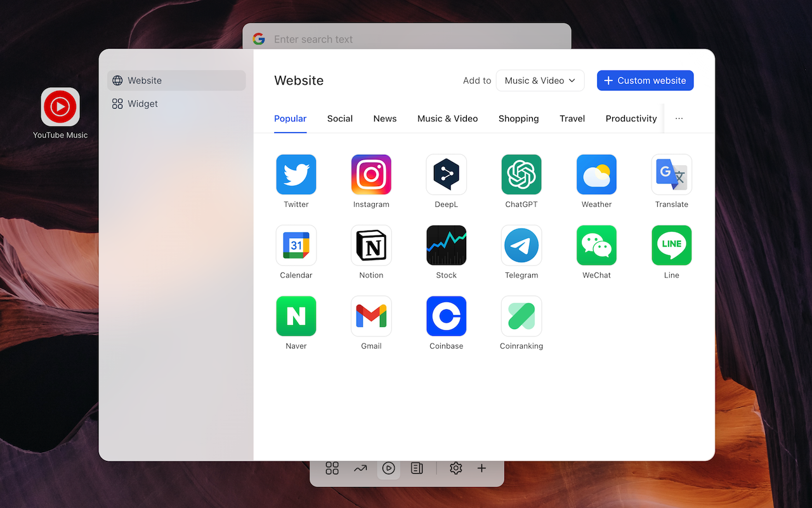812x508 pixels.
Task: Switch to the trending chart group in dock
Action: pyautogui.click(x=360, y=468)
